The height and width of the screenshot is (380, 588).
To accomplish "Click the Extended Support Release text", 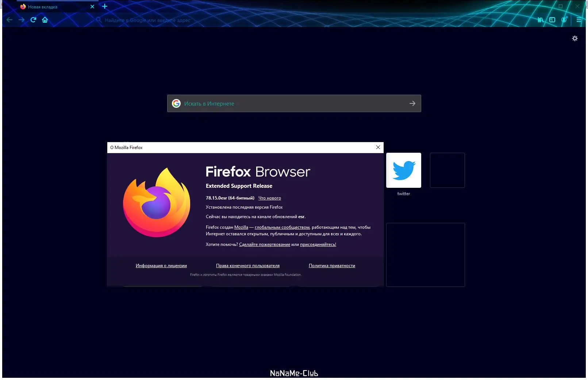I will tap(239, 186).
